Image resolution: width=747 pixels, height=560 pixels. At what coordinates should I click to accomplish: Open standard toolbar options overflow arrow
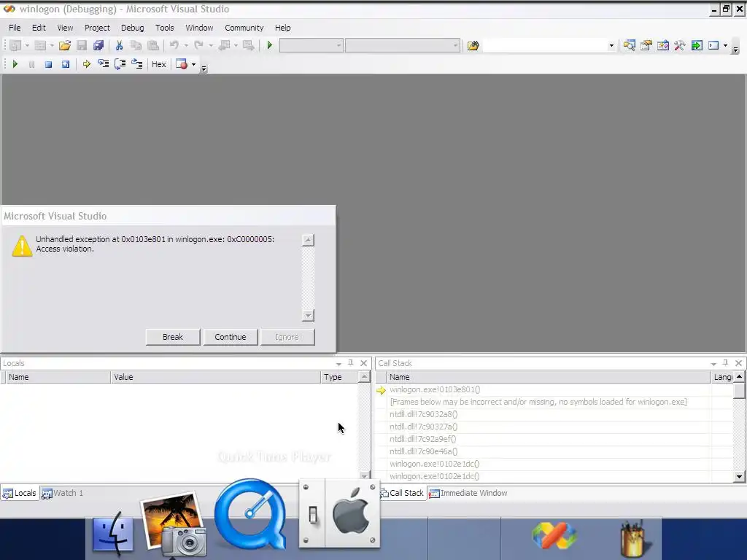click(x=735, y=50)
